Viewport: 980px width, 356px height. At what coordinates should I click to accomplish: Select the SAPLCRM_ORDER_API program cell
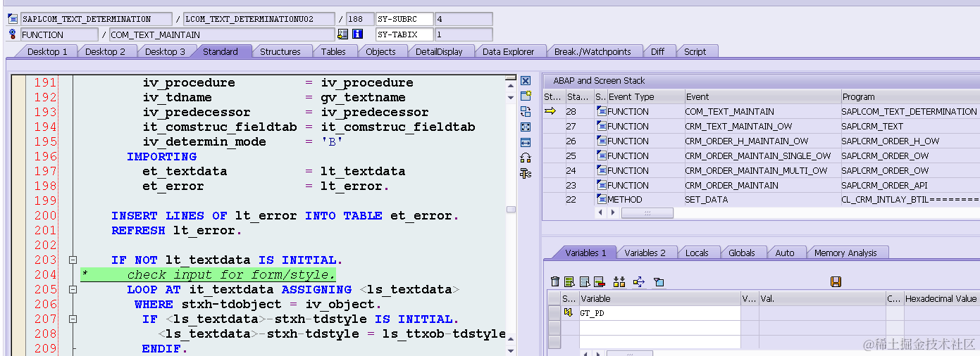click(x=910, y=185)
